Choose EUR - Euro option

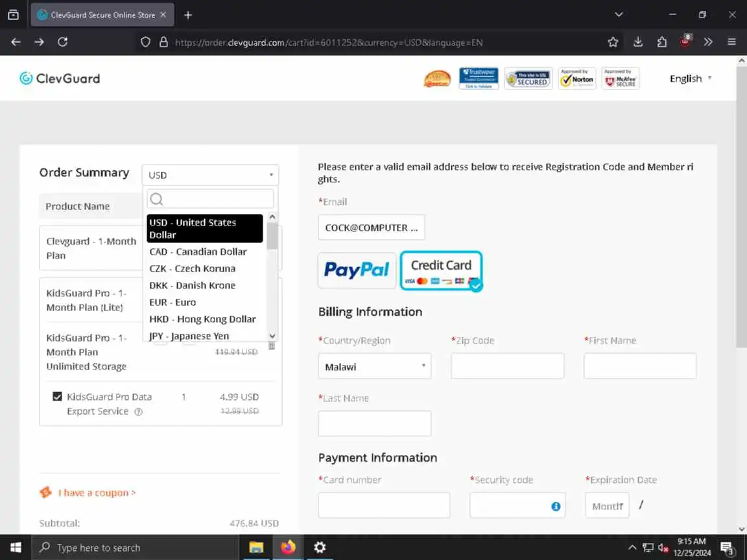click(206, 303)
